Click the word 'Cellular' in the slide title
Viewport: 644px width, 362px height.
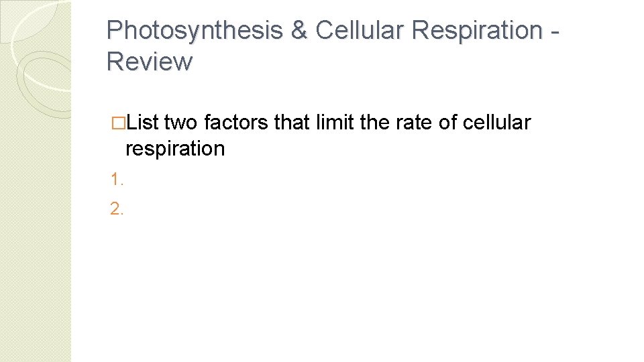tap(359, 30)
